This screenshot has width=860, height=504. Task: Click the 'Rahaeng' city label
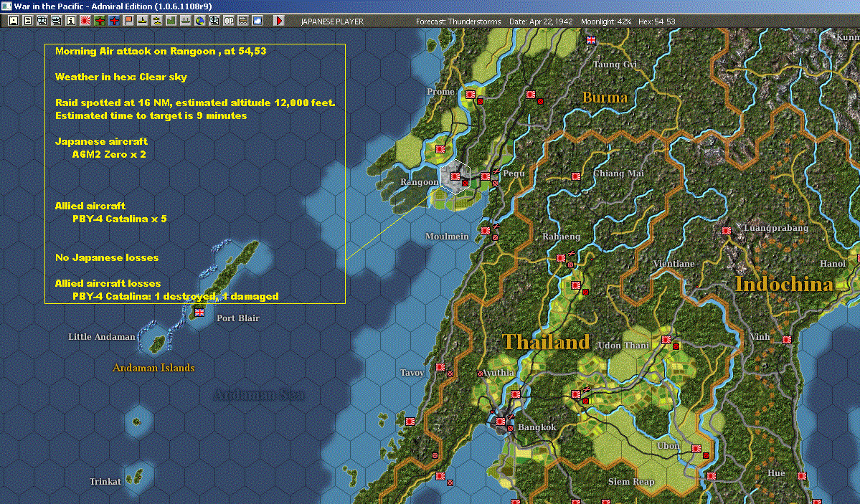[x=561, y=237]
